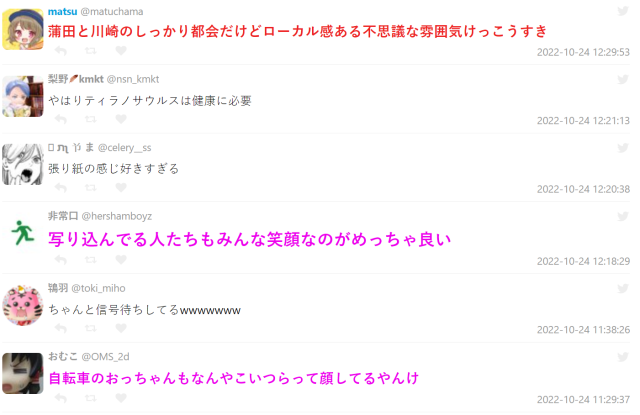Like the @celery__ss tweet
Viewport: 640px width, 415px height.
[121, 188]
